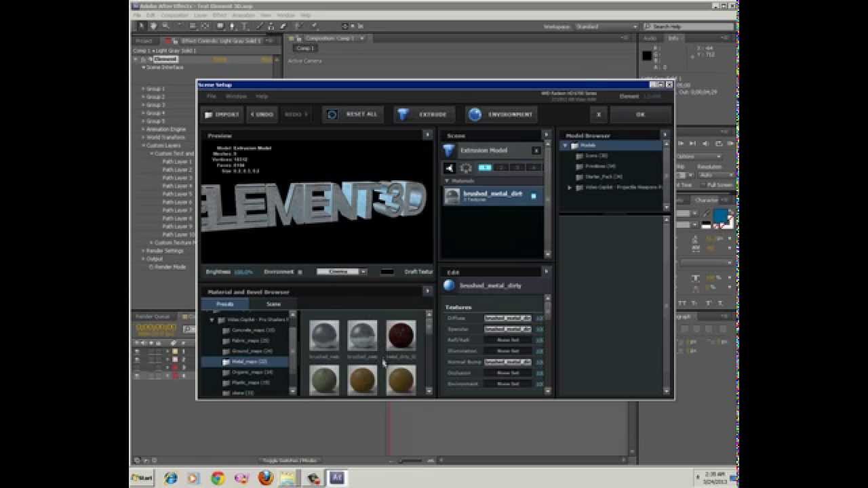Select group 2 button in Scene panel
The width and height of the screenshot is (868, 488).
[x=501, y=167]
